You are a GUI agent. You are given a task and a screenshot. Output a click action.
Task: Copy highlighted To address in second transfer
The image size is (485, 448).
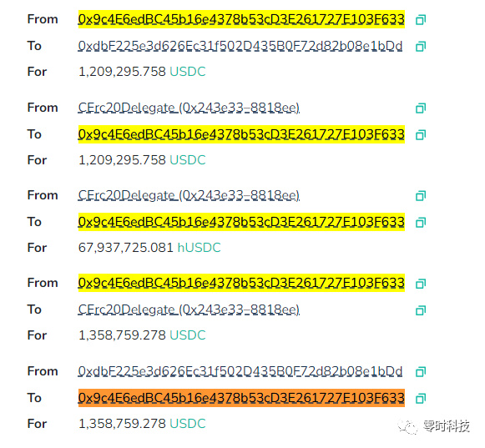421,135
